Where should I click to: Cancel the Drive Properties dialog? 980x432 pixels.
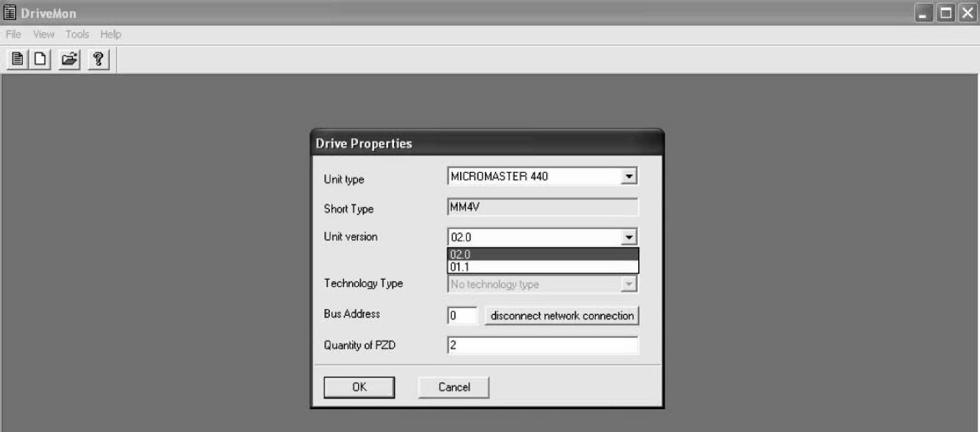[x=454, y=387]
